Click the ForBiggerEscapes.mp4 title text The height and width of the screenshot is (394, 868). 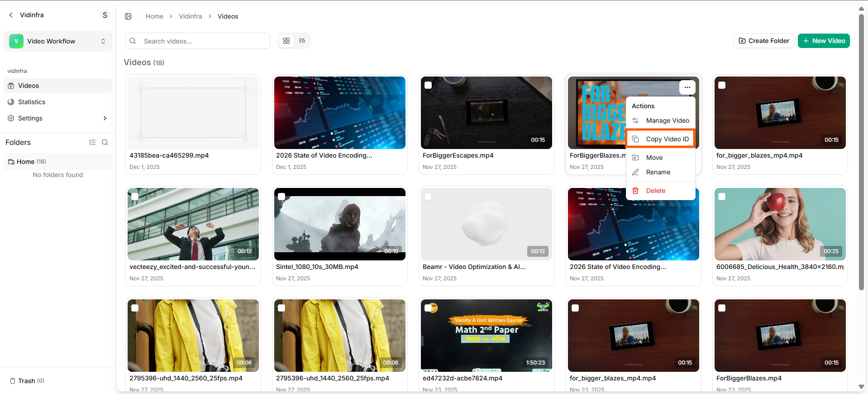(458, 155)
